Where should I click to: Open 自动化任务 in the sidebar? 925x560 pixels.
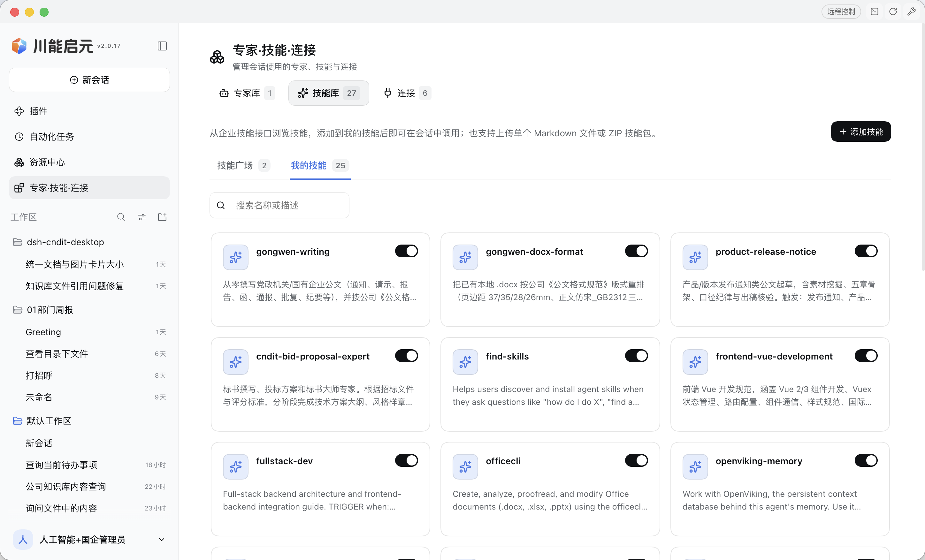pyautogui.click(x=89, y=137)
